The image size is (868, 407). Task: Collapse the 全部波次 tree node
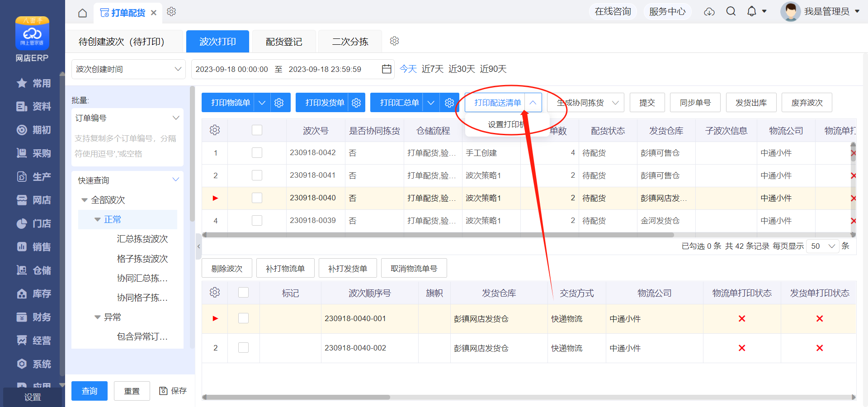(85, 200)
